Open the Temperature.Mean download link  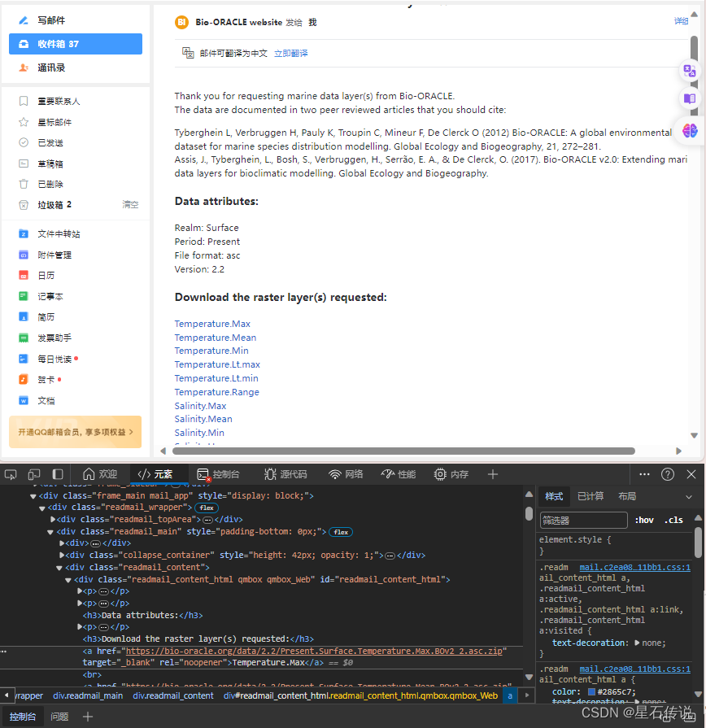click(216, 338)
